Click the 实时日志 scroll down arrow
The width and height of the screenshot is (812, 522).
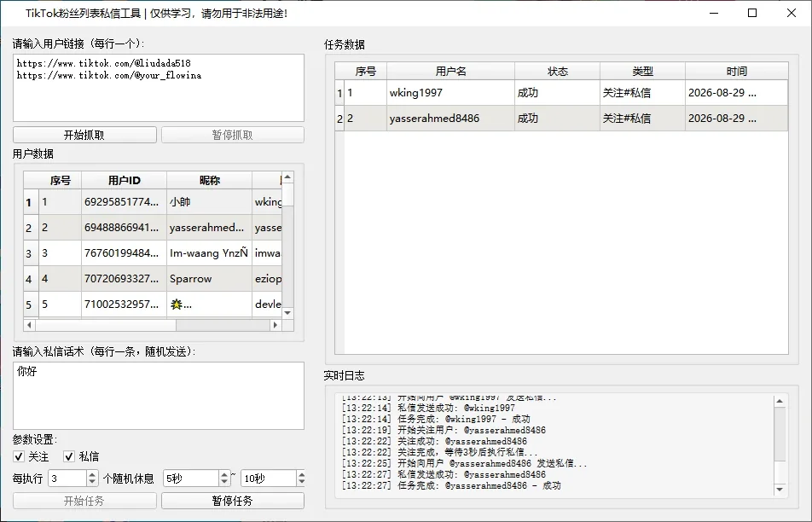click(x=780, y=489)
